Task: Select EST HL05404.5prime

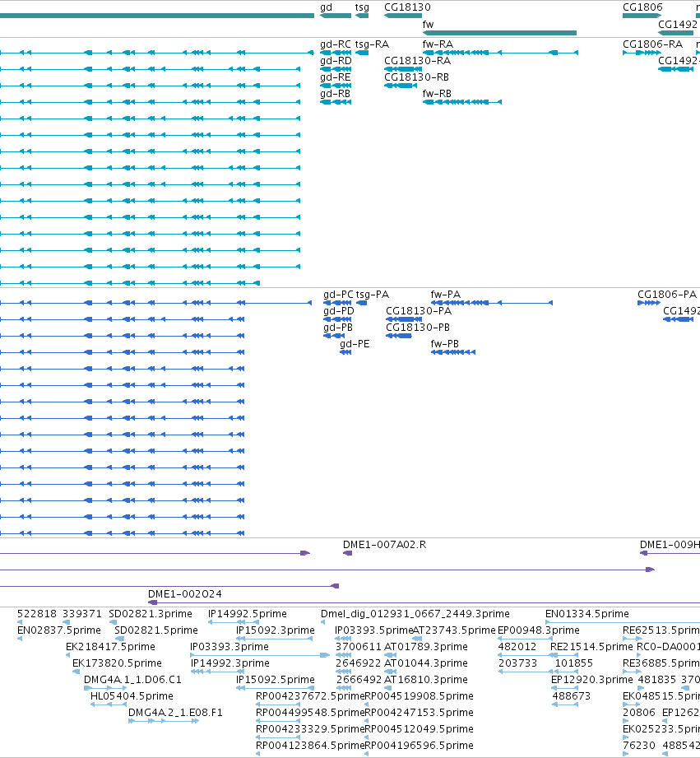Action: click(132, 696)
